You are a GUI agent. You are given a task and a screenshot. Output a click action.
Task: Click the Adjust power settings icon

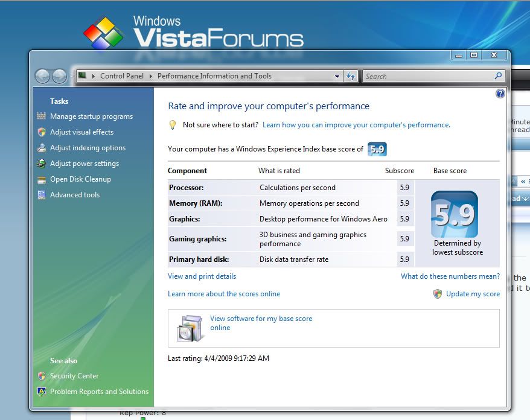42,164
